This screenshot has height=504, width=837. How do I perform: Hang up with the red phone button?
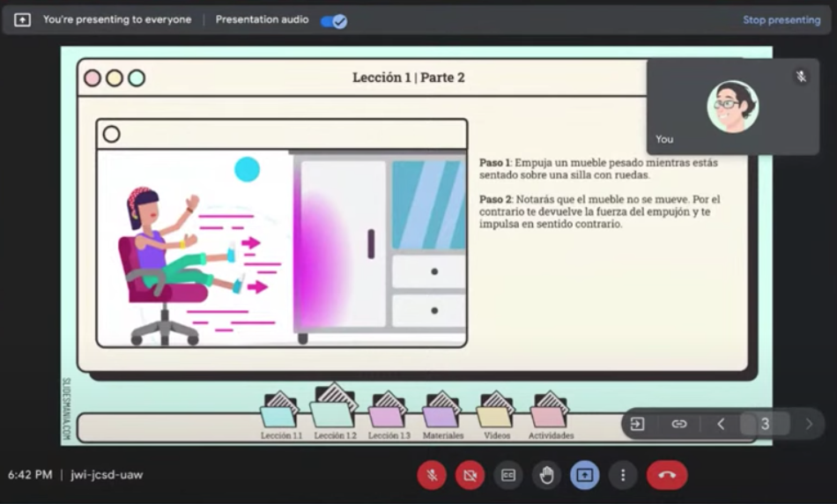point(667,476)
